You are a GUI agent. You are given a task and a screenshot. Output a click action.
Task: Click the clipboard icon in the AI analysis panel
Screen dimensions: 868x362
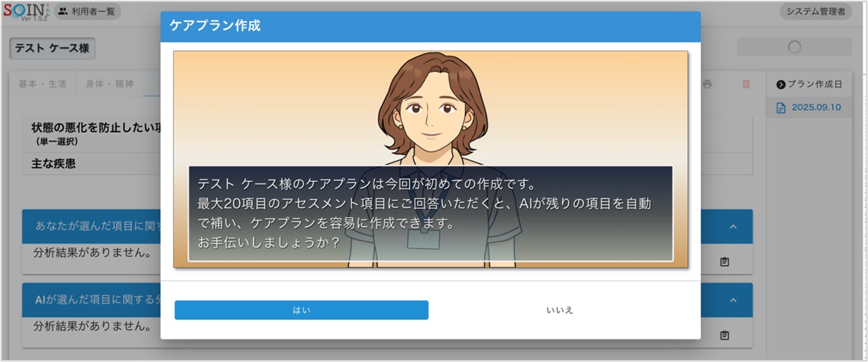point(724,335)
